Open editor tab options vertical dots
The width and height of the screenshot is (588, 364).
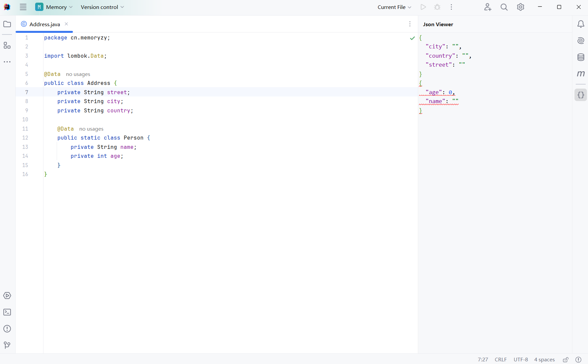410,24
